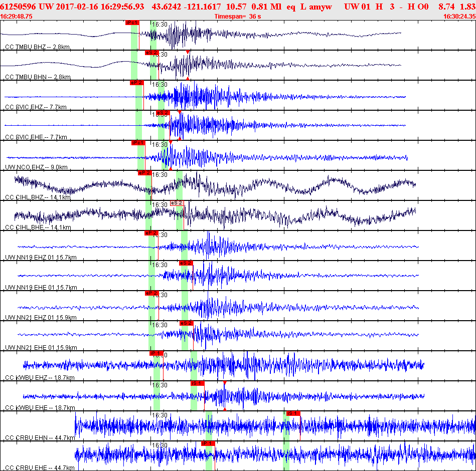Click the top amplitude triangle on TMBU BHN
This screenshot has width=476, height=471.
(x=188, y=52)
